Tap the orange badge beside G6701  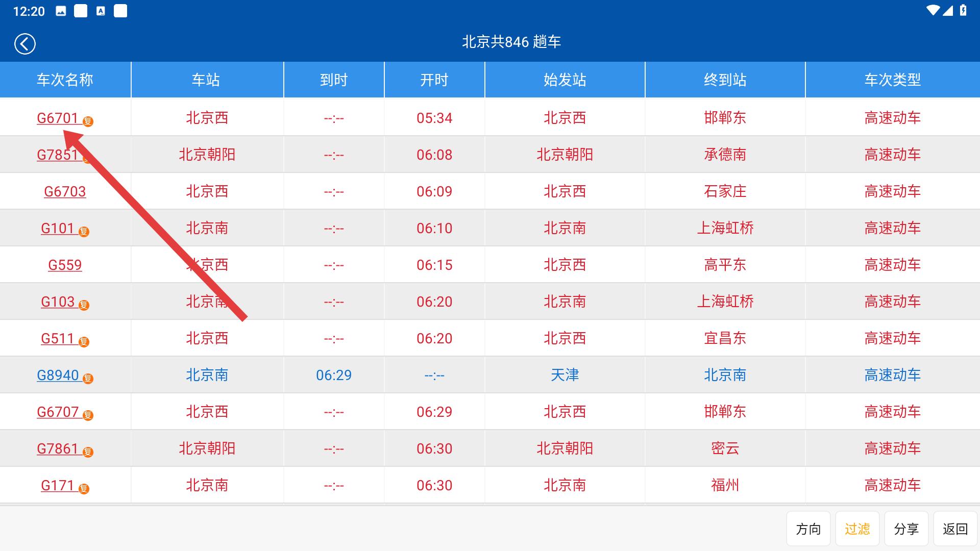(88, 121)
